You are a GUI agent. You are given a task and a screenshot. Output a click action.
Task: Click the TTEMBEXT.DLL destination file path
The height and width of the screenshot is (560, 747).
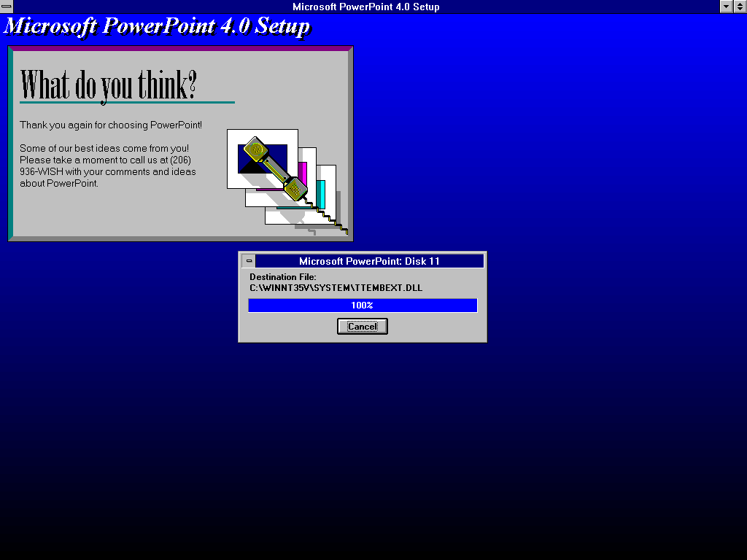[336, 287]
